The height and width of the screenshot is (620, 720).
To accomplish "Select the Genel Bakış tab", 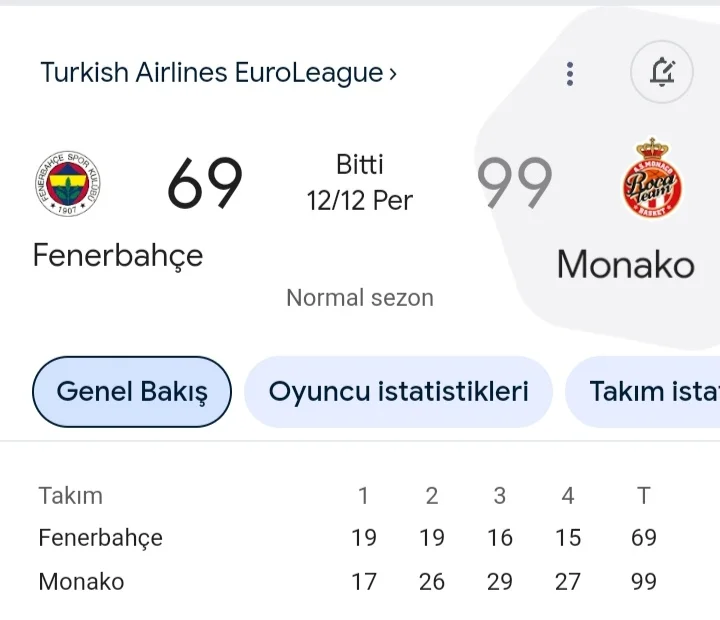I will 132,392.
